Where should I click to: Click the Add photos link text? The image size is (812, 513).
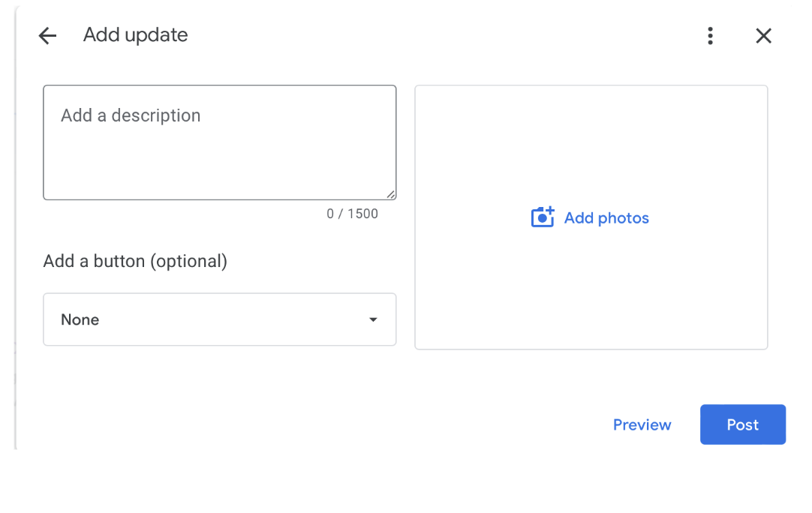click(606, 218)
